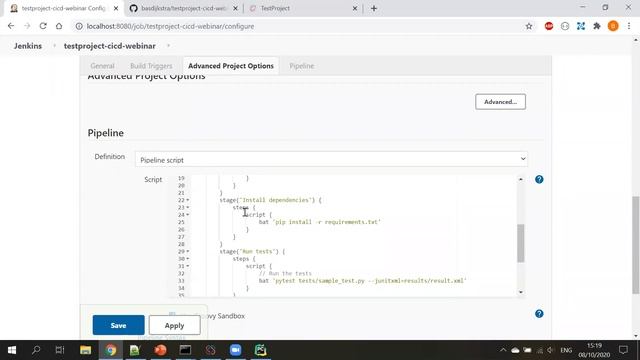Click the stage('Install dependencies') line
The height and width of the screenshot is (360, 640).
(x=270, y=200)
